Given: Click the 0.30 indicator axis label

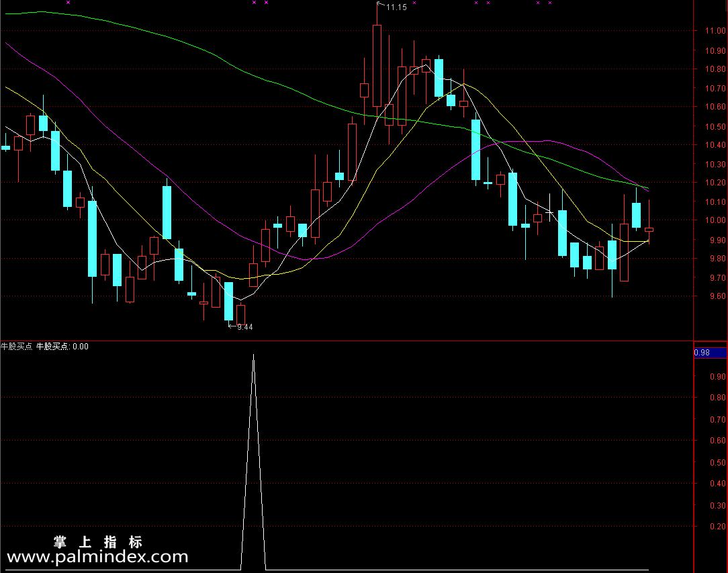Looking at the screenshot, I should tap(718, 505).
